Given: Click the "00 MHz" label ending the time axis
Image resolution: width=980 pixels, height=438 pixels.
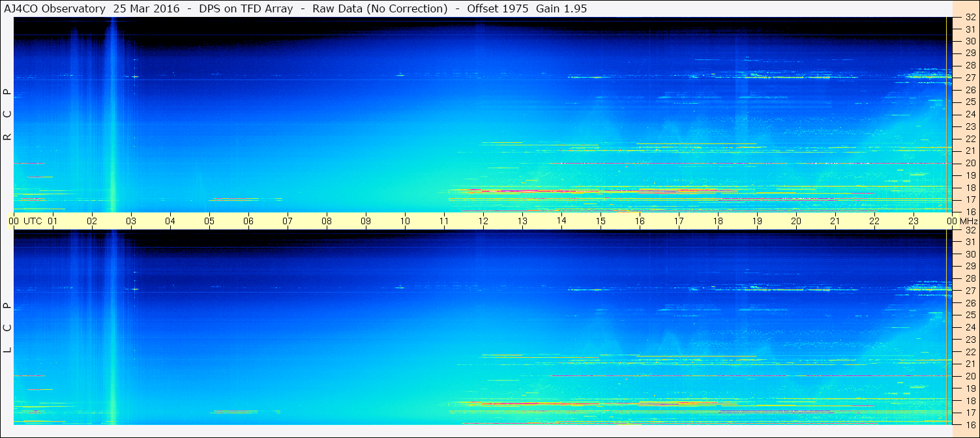Looking at the screenshot, I should click(x=962, y=221).
